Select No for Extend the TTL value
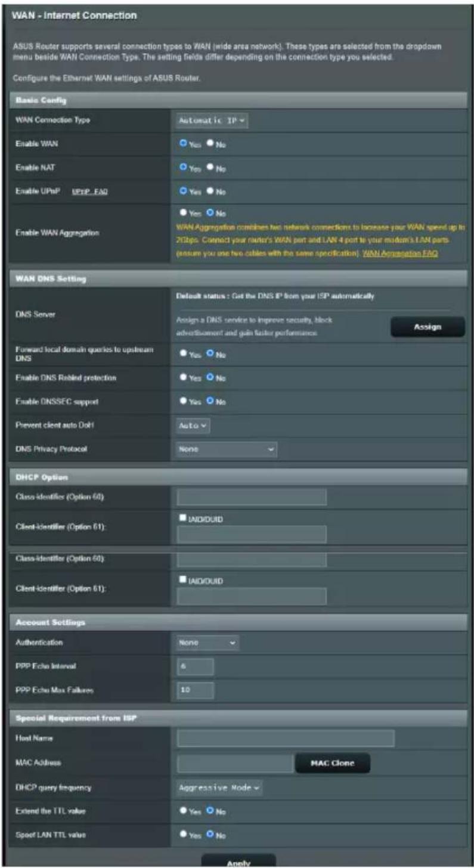 (x=210, y=811)
